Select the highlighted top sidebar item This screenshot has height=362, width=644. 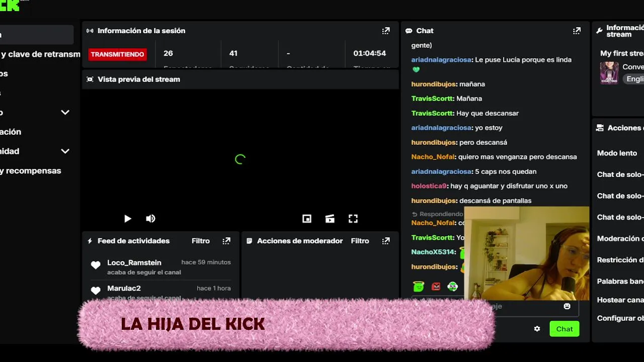pyautogui.click(x=37, y=35)
